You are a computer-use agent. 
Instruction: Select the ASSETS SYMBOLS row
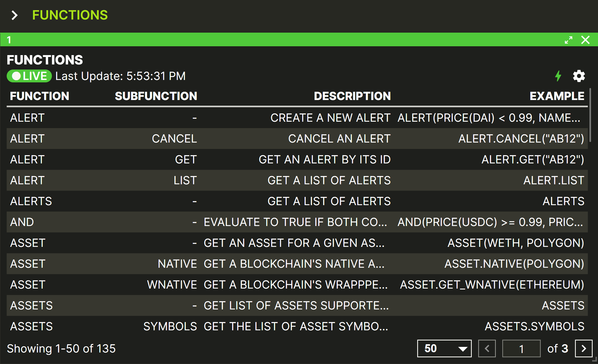coord(297,326)
